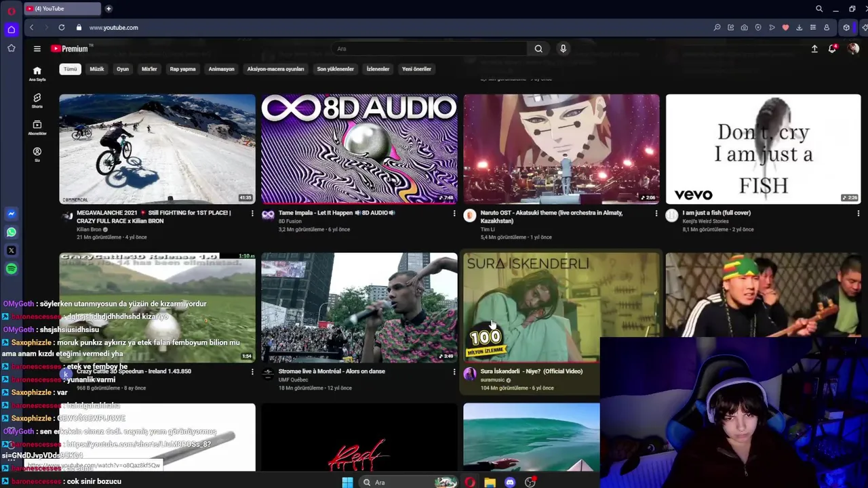Open the 8D AUDIO Tame Impala thumbnail
Screen dimensions: 868x488
359,149
